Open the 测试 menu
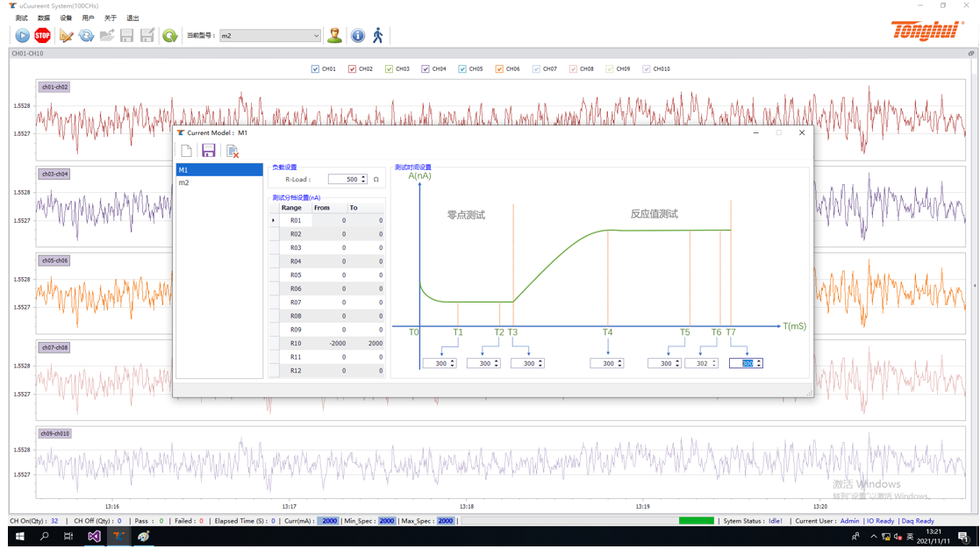This screenshot has width=980, height=549. coord(21,18)
